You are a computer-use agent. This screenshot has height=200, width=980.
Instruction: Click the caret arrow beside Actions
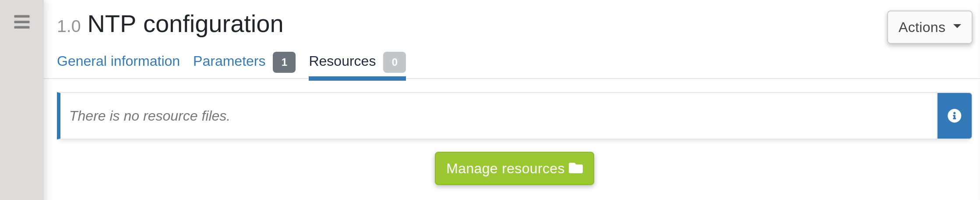tap(957, 26)
